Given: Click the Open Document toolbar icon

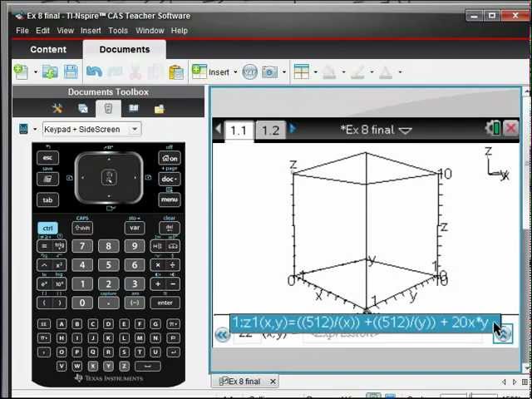Looking at the screenshot, I should 50,72.
